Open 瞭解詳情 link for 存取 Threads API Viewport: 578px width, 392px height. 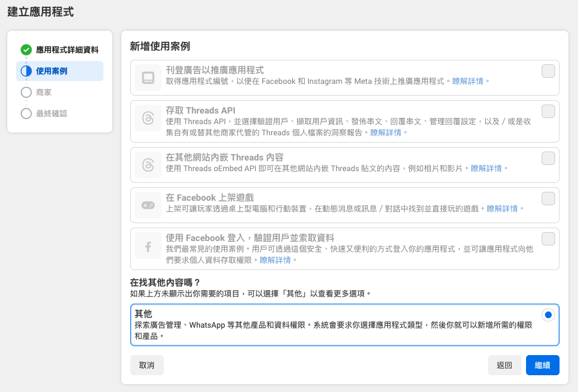[385, 132]
